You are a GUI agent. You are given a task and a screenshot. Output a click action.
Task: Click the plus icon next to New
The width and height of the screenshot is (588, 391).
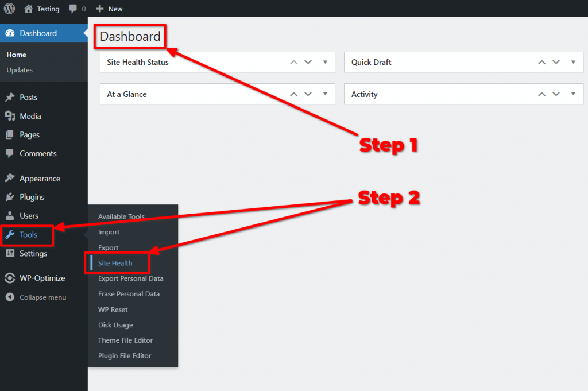[x=100, y=9]
